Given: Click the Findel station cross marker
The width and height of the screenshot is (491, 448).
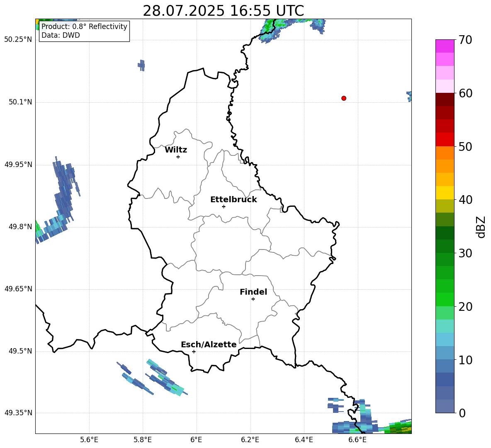Looking at the screenshot, I should [x=253, y=299].
